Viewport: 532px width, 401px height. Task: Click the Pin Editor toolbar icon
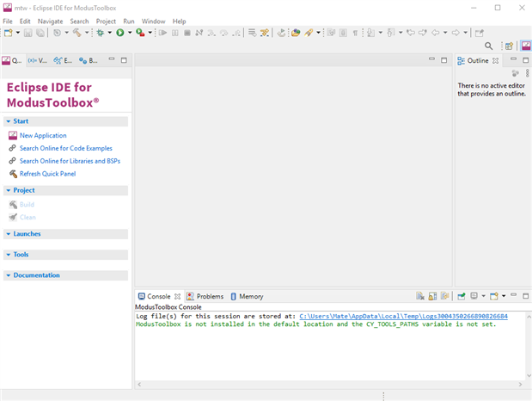[479, 33]
